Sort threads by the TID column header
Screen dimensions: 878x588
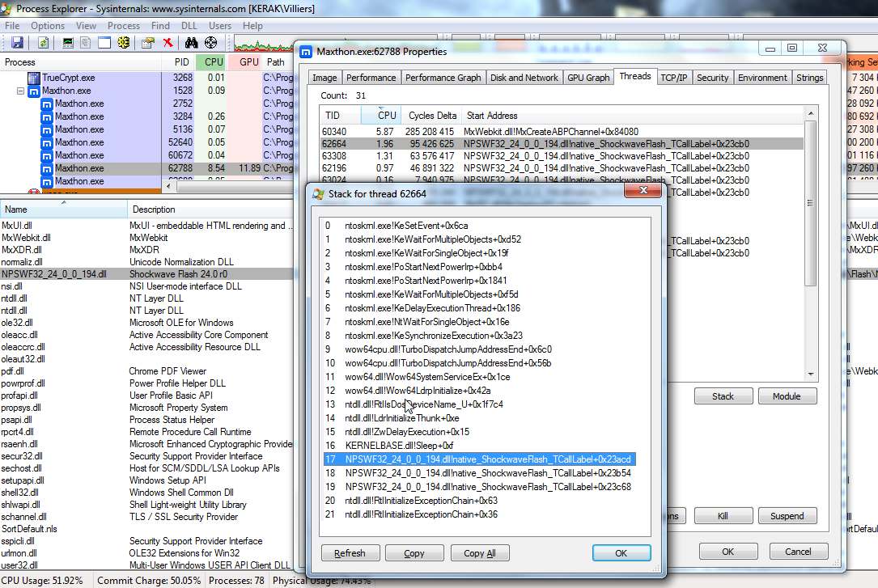(x=341, y=116)
